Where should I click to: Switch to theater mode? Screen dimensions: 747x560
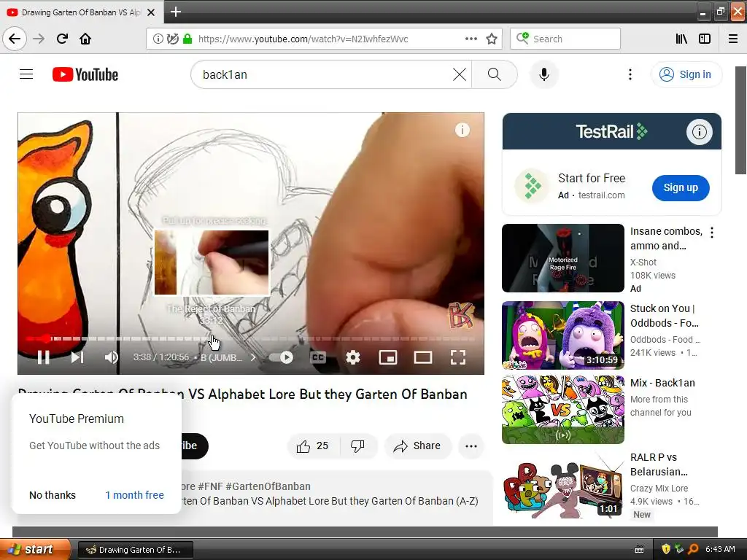coord(422,357)
